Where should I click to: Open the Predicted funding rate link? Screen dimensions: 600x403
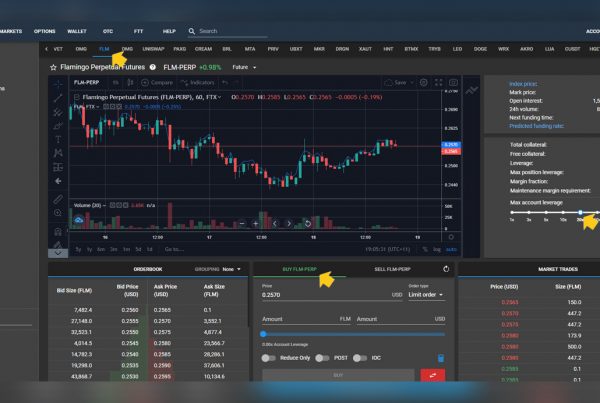point(536,126)
